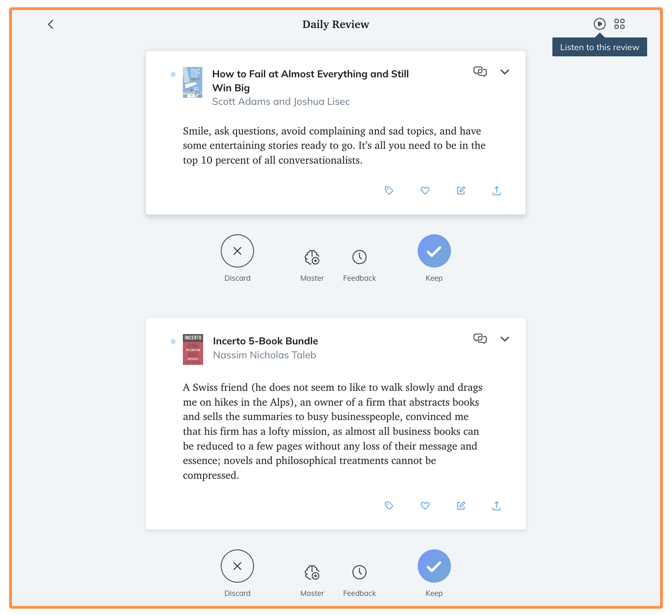Go back using the top-left arrow
Image resolution: width=672 pixels, height=616 pixels.
point(51,24)
